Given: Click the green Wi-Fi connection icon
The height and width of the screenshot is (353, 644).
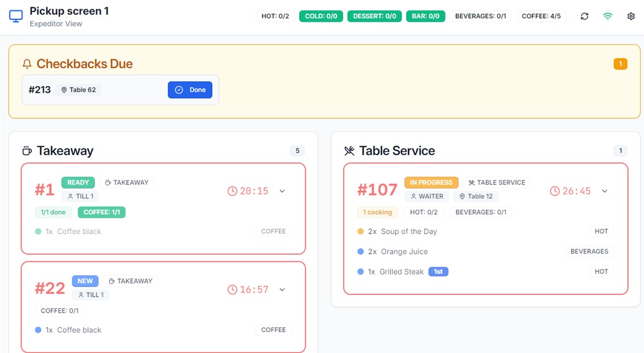Looking at the screenshot, I should coord(608,17).
